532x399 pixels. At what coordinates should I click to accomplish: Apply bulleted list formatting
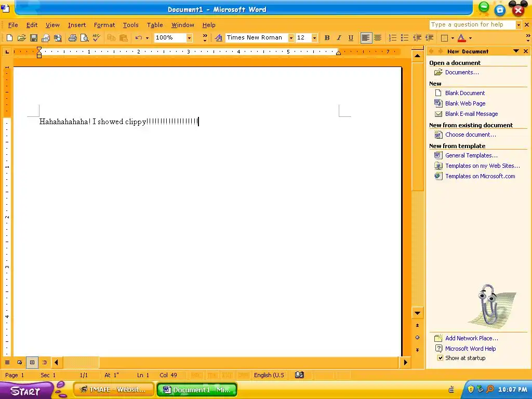click(405, 38)
